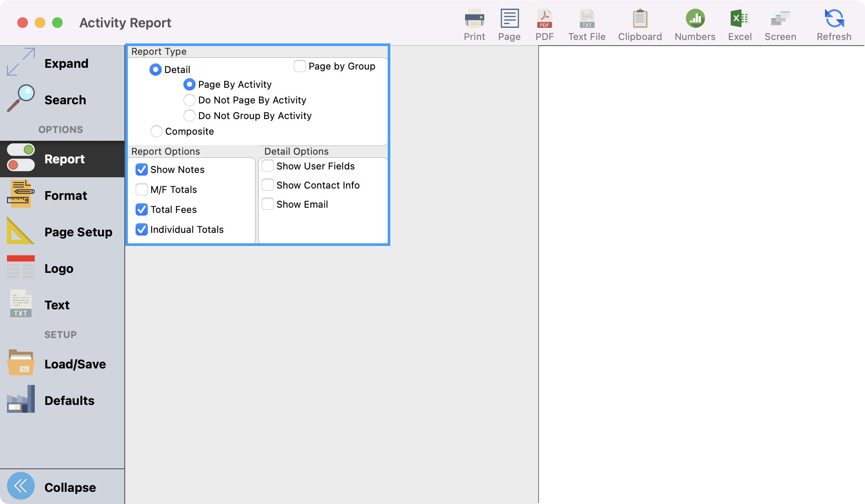Choose Do Not Page By Activity
The width and height of the screenshot is (865, 504).
[x=190, y=100]
